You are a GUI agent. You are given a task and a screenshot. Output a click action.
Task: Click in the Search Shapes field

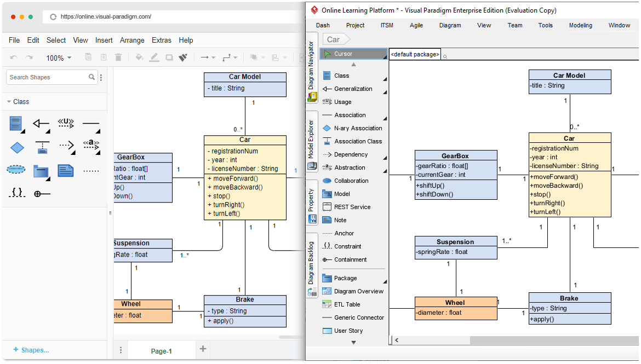52,77
